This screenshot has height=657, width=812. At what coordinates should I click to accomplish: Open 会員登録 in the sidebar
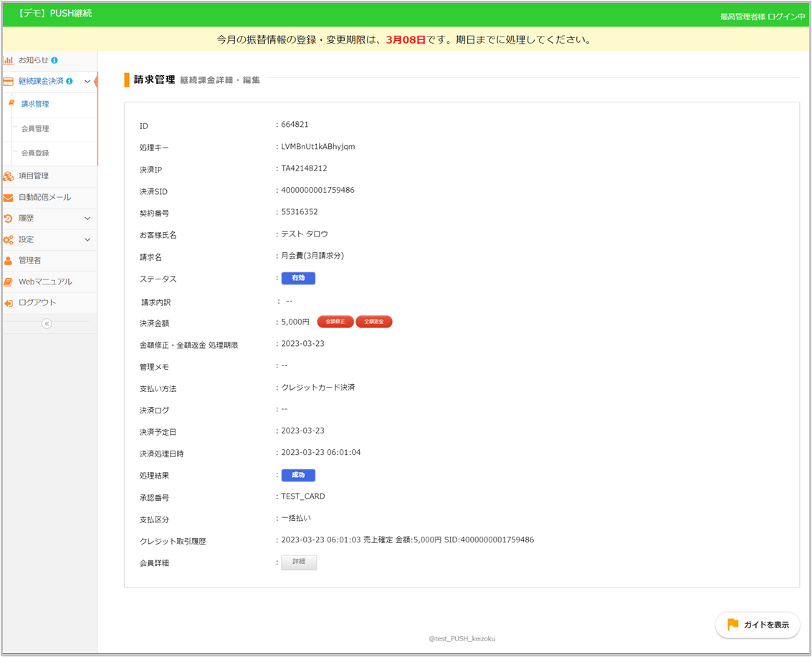coord(35,153)
